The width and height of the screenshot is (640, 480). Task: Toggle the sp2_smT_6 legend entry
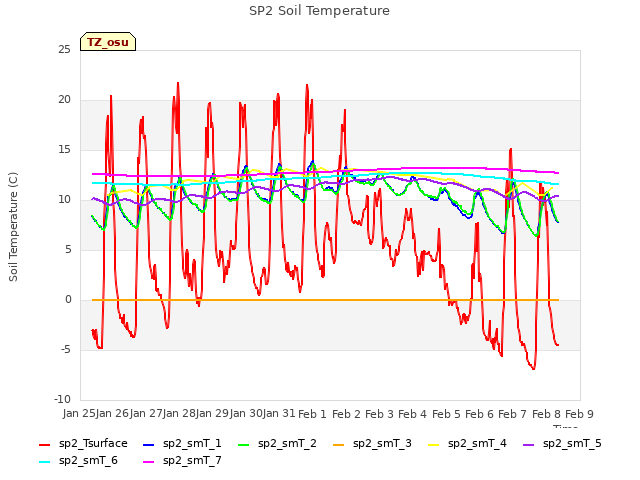click(78, 460)
